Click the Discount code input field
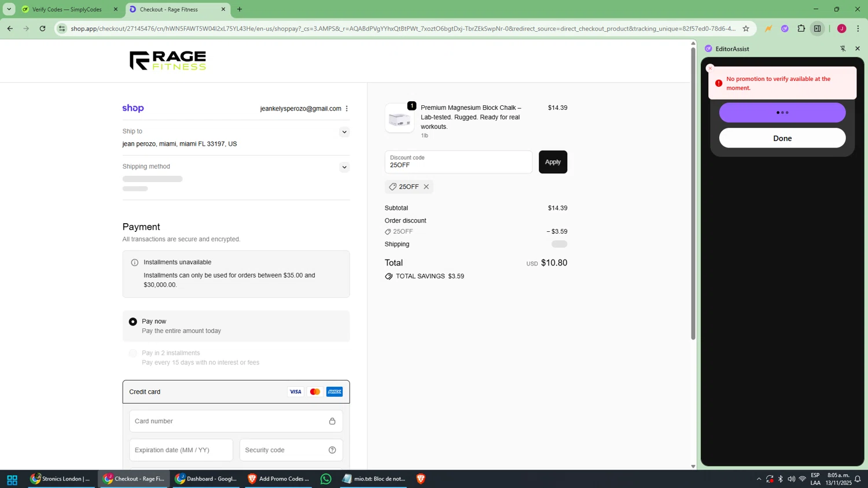868x488 pixels. [x=458, y=162]
